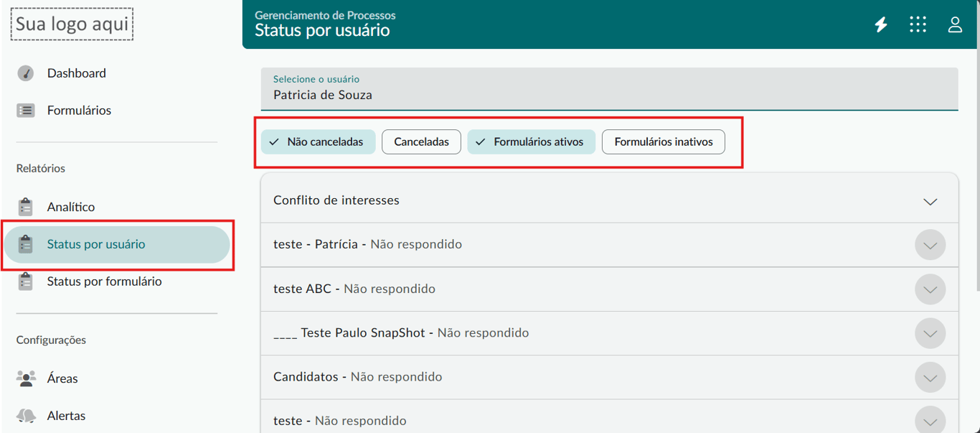Screen dimensions: 980x433
Task: Click the Sua logo aqui placeholder
Action: 72,24
